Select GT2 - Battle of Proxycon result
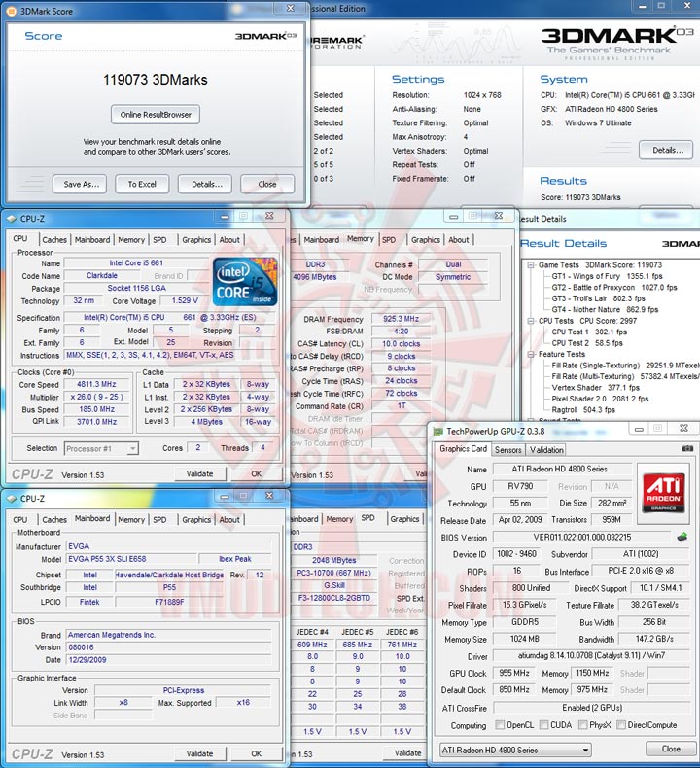The image size is (700, 768). [614, 288]
